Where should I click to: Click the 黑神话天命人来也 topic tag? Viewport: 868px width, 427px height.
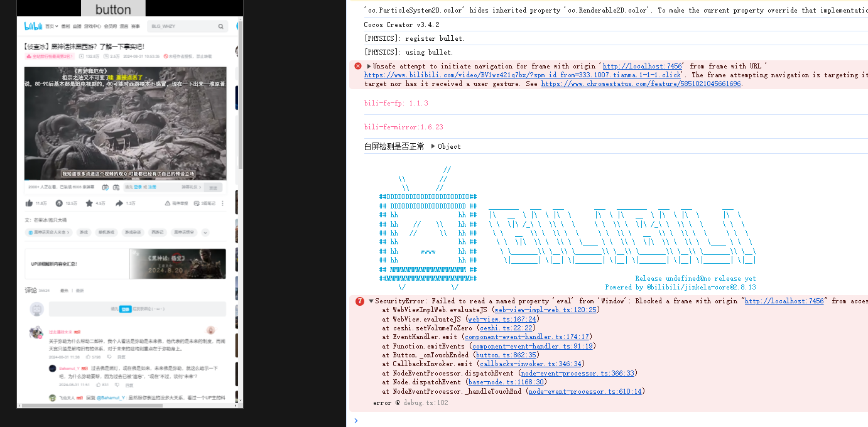(48, 232)
